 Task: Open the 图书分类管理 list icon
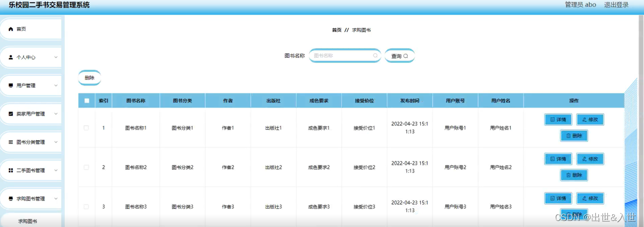11,142
